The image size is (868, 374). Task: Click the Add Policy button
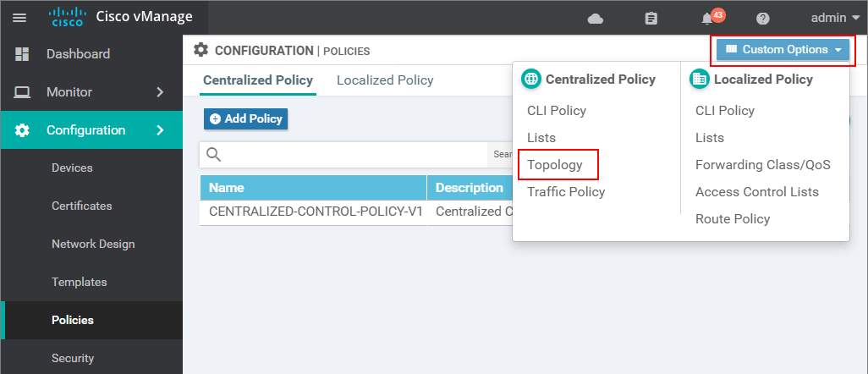[246, 118]
